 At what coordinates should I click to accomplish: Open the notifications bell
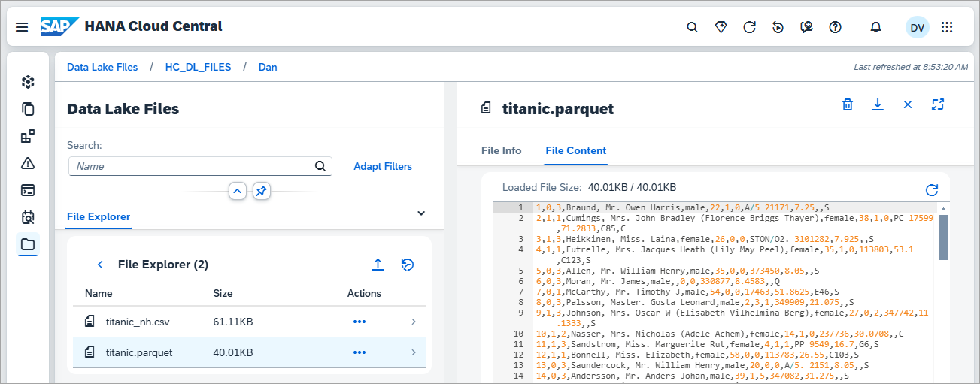tap(875, 27)
